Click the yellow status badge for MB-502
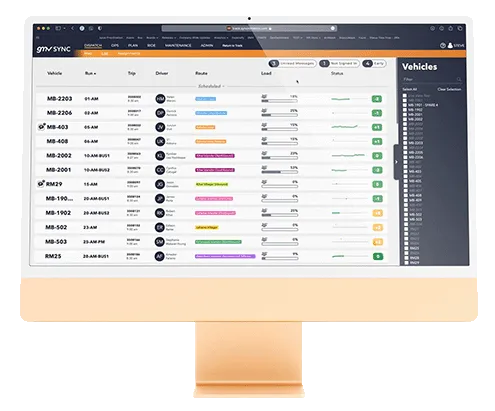This screenshot has height=411, width=495. [378, 228]
